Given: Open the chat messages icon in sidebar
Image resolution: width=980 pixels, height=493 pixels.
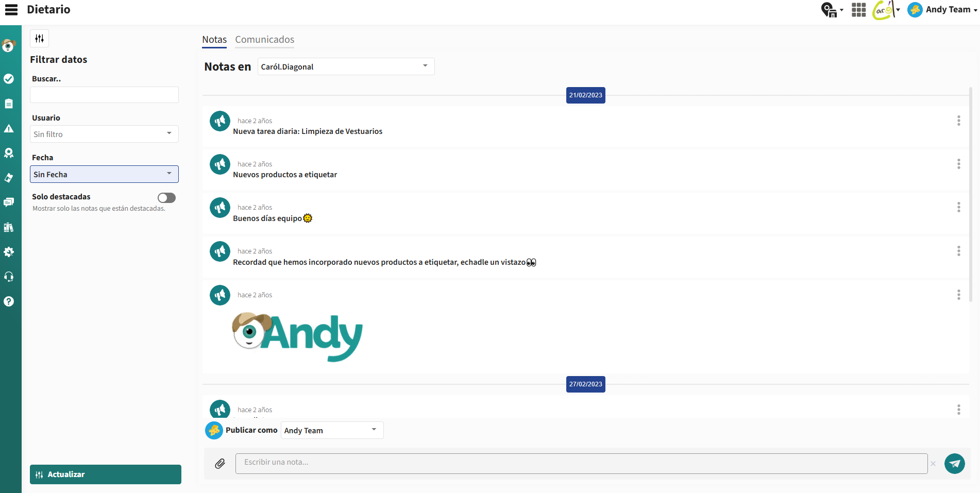Looking at the screenshot, I should coord(9,202).
